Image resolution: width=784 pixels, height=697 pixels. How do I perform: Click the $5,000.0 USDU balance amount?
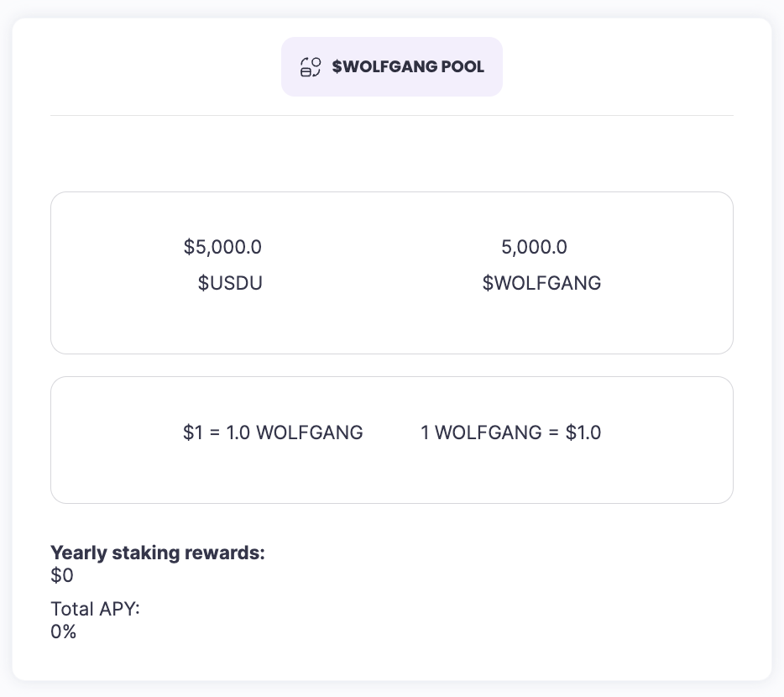(222, 247)
